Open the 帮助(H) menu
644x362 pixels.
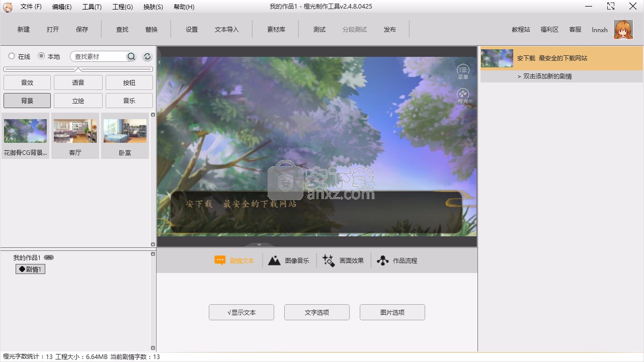coord(184,7)
